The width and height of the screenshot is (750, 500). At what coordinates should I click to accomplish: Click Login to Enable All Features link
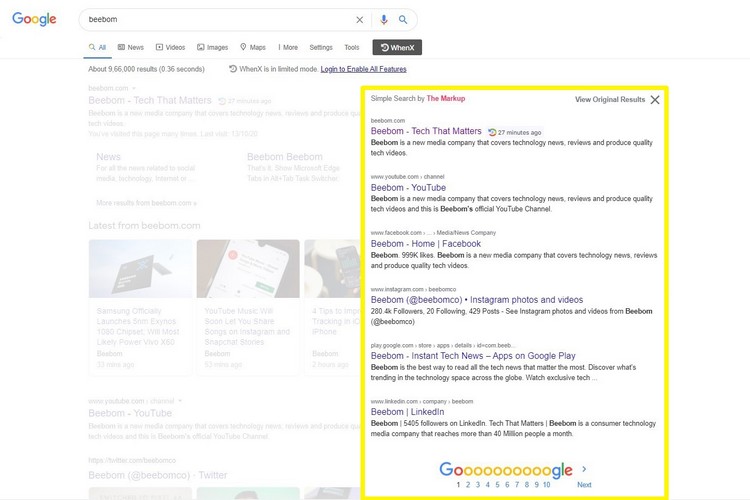tap(364, 69)
